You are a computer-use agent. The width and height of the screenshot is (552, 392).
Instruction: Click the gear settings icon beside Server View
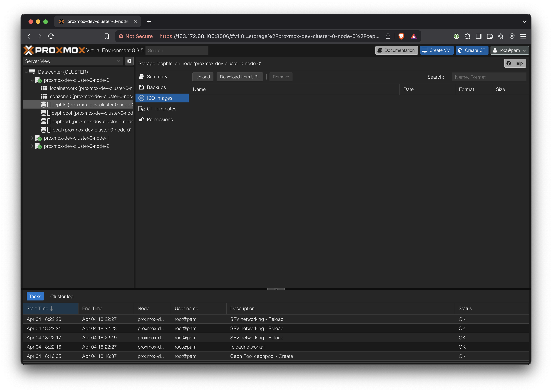click(129, 61)
